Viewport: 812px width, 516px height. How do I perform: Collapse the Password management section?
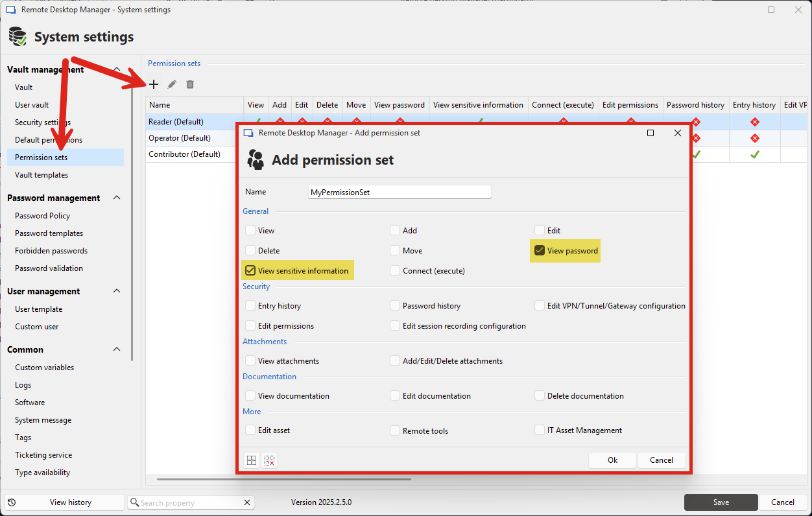pos(117,198)
